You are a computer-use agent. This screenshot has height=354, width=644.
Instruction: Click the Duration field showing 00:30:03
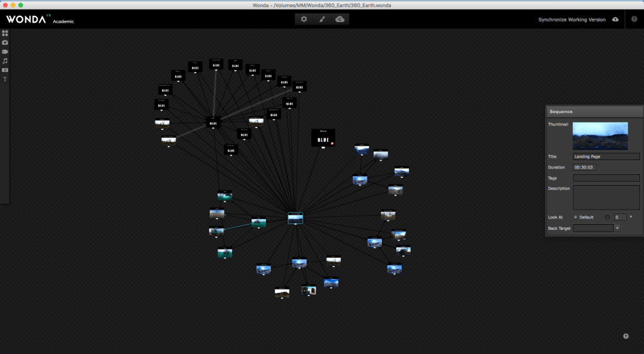[x=584, y=167]
